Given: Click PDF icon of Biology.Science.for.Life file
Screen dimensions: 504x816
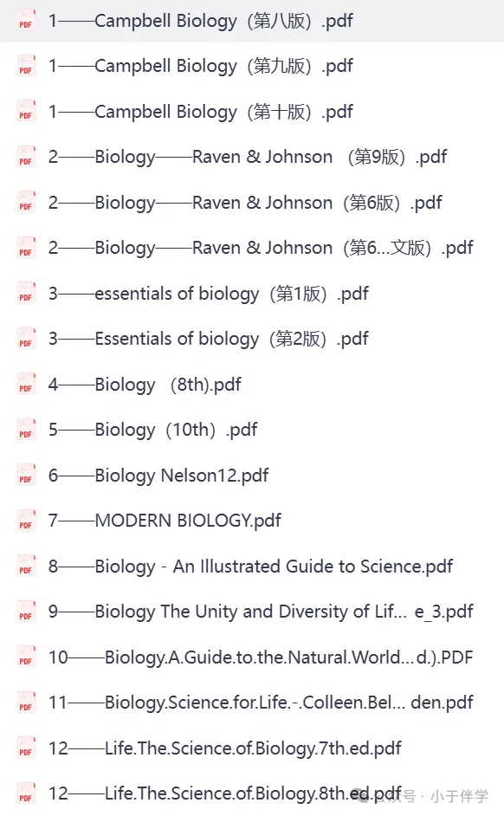Looking at the screenshot, I should coord(26,703).
